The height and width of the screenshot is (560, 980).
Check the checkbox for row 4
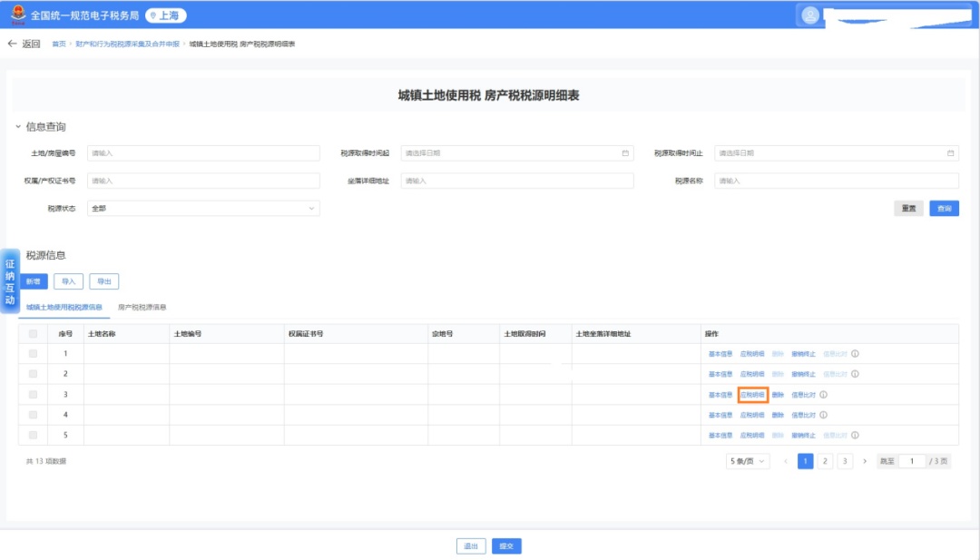[34, 415]
